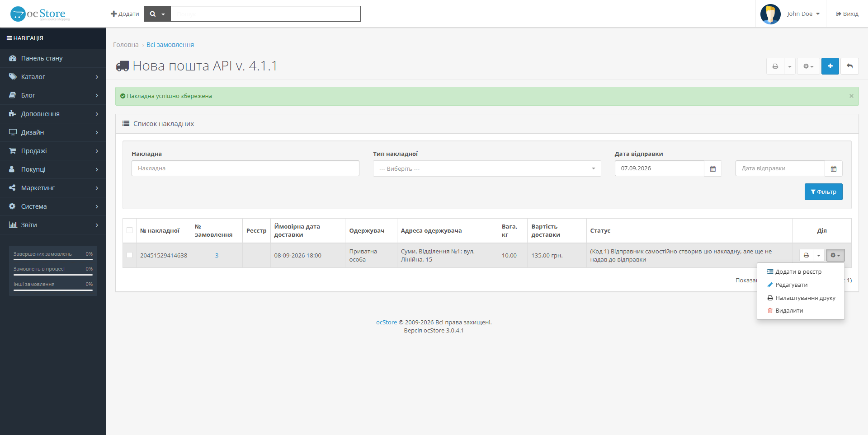This screenshot has height=435, width=868.
Task: Open the header print dropdown caret
Action: (x=790, y=66)
